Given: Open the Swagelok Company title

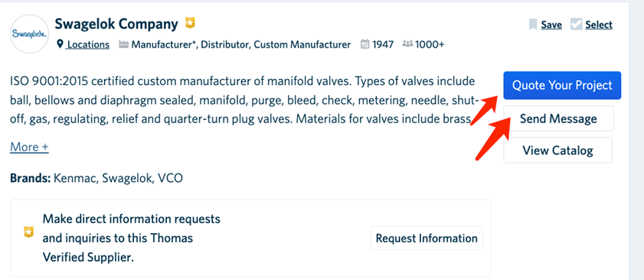Looking at the screenshot, I should [116, 24].
